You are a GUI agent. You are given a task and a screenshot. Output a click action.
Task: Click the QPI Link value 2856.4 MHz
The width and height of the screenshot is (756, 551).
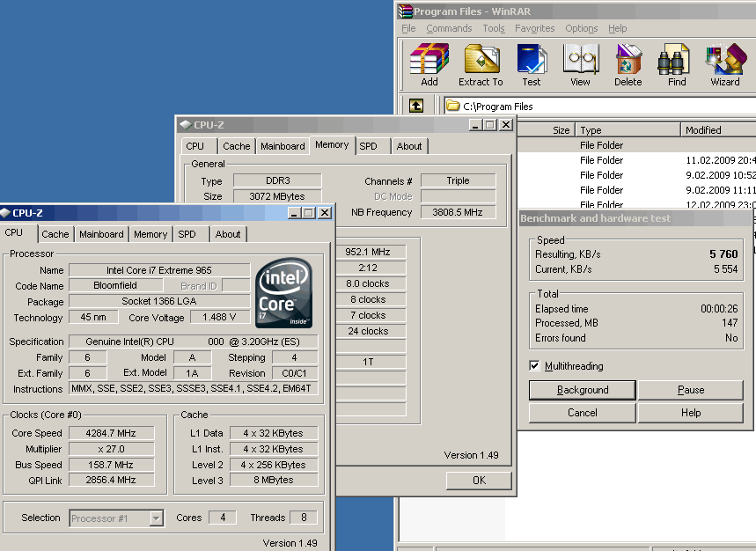[112, 480]
